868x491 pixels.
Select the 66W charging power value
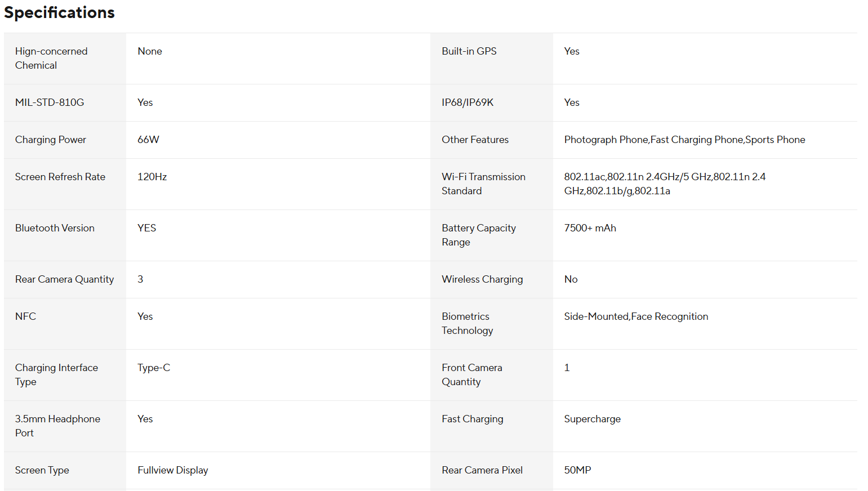(148, 140)
